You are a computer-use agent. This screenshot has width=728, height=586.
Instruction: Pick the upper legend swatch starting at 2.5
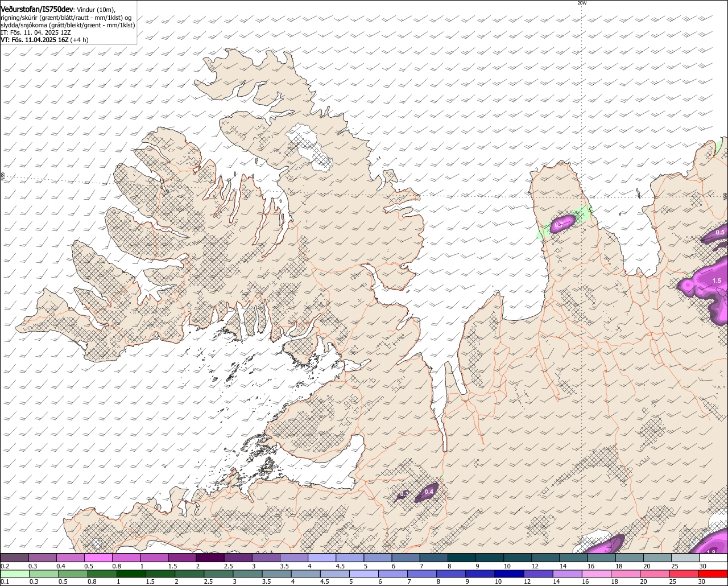238,558
